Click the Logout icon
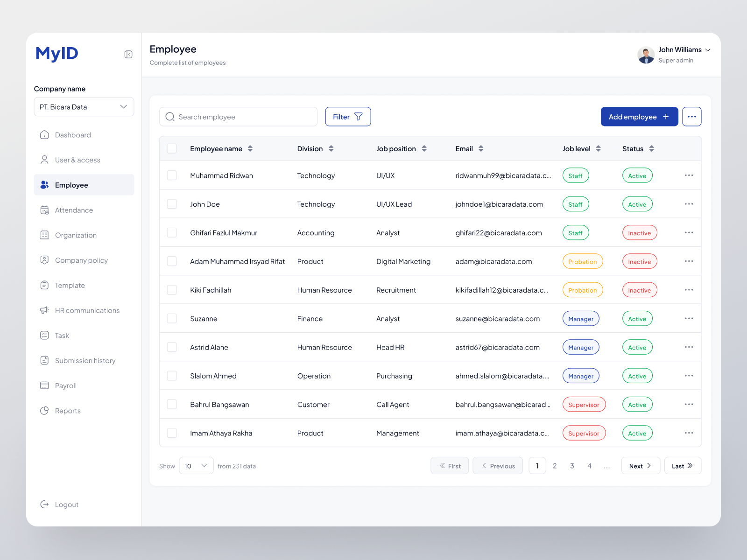Viewport: 747px width, 560px height. click(44, 504)
